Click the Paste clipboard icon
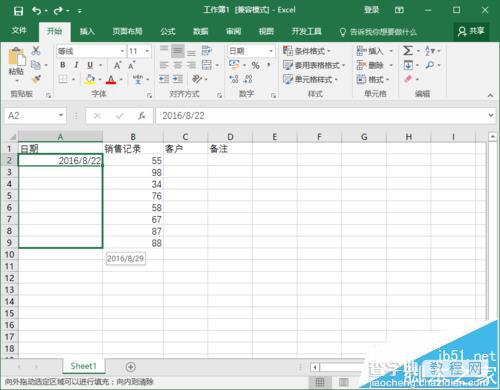 click(16, 57)
